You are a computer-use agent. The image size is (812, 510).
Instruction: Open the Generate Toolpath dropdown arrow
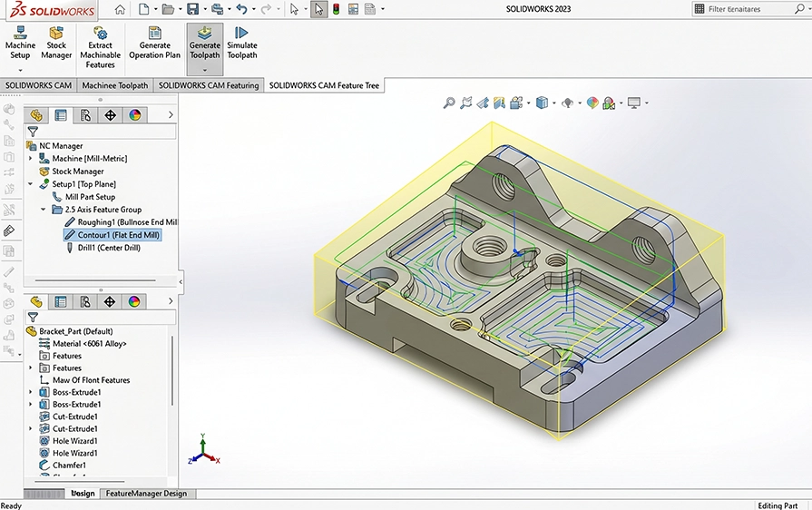pyautogui.click(x=205, y=70)
